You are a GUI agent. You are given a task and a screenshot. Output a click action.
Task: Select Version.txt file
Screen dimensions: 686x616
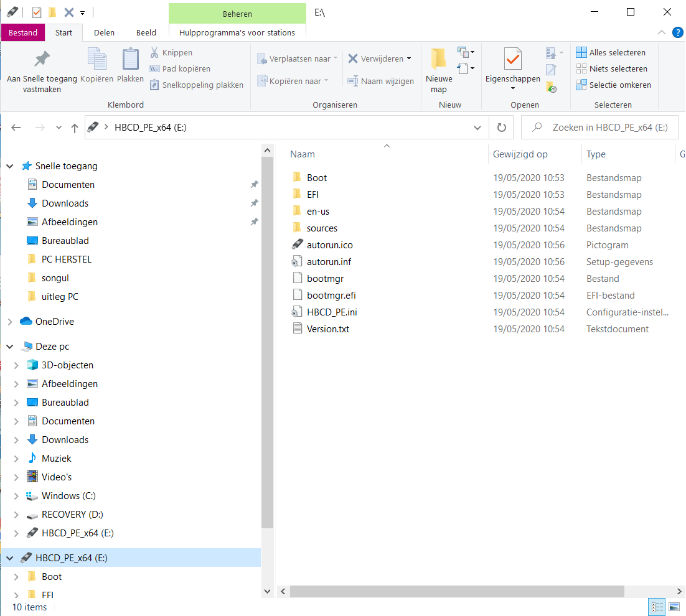pyautogui.click(x=321, y=329)
